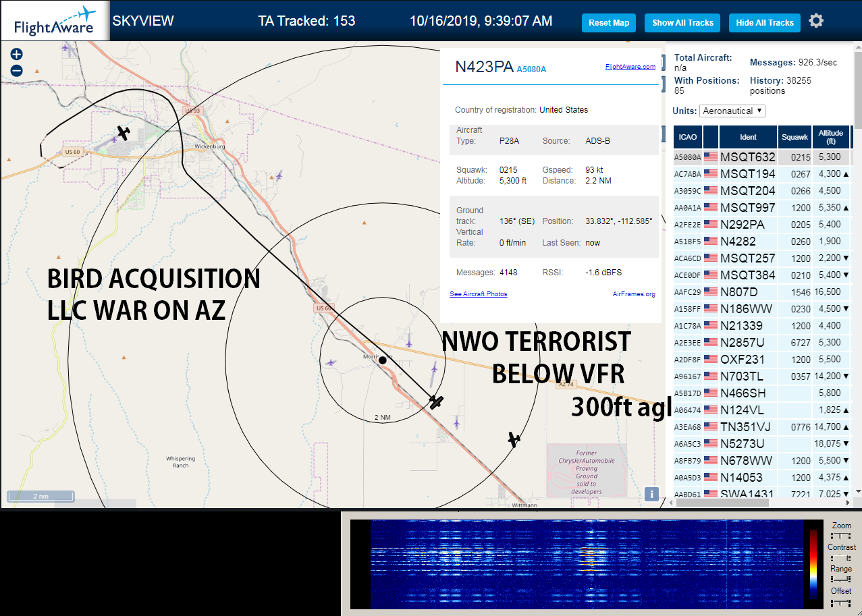Image resolution: width=862 pixels, height=616 pixels.
Task: Click the US flag in N292PA row
Action: click(711, 225)
